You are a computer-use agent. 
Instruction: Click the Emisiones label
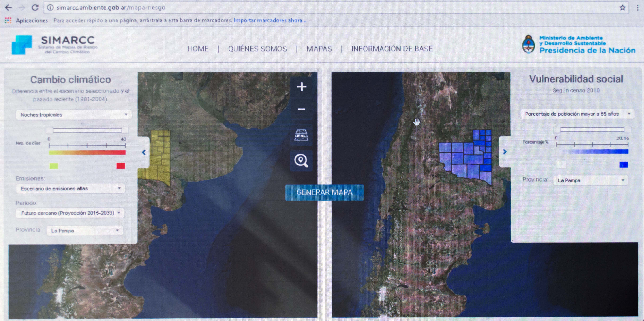click(30, 178)
